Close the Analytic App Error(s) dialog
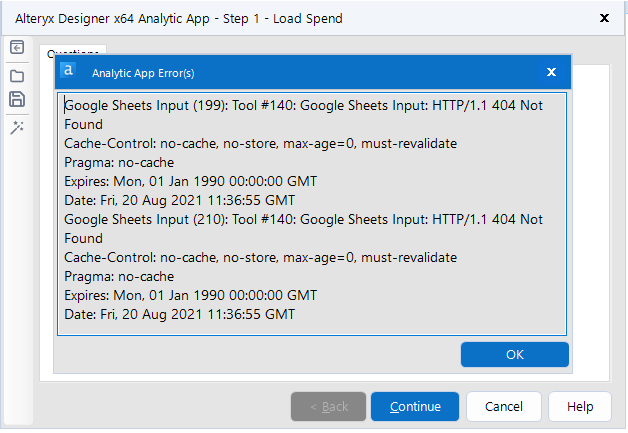The height and width of the screenshot is (433, 628). pyautogui.click(x=551, y=72)
